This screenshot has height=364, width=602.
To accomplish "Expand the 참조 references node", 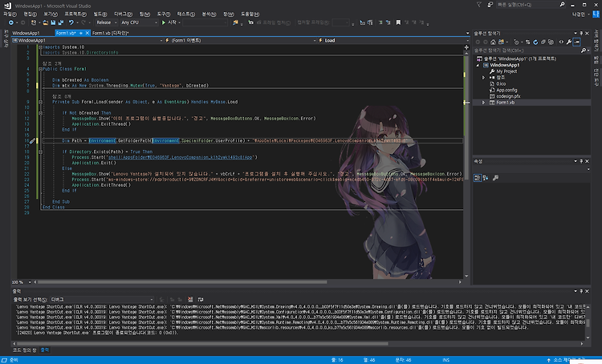I will coord(484,78).
